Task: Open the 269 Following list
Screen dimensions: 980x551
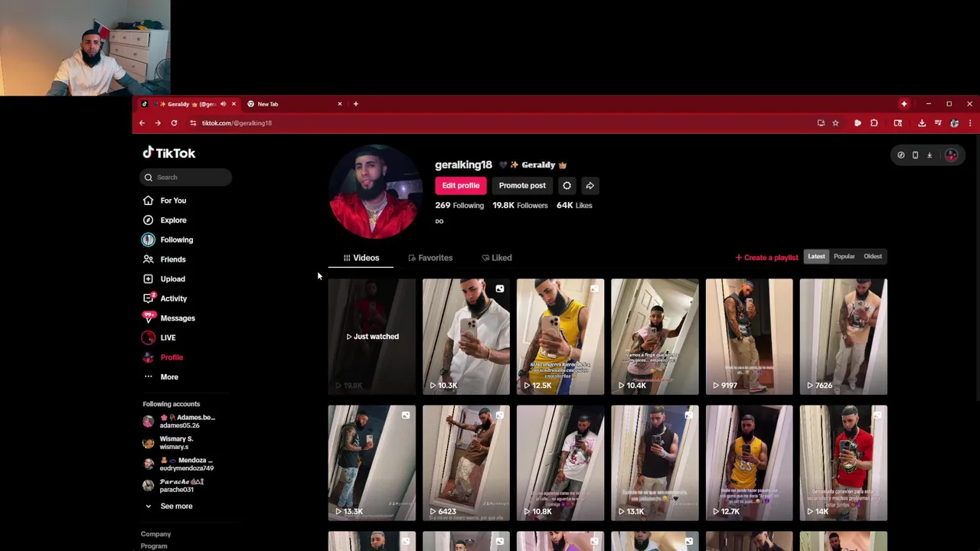Action: [x=459, y=205]
